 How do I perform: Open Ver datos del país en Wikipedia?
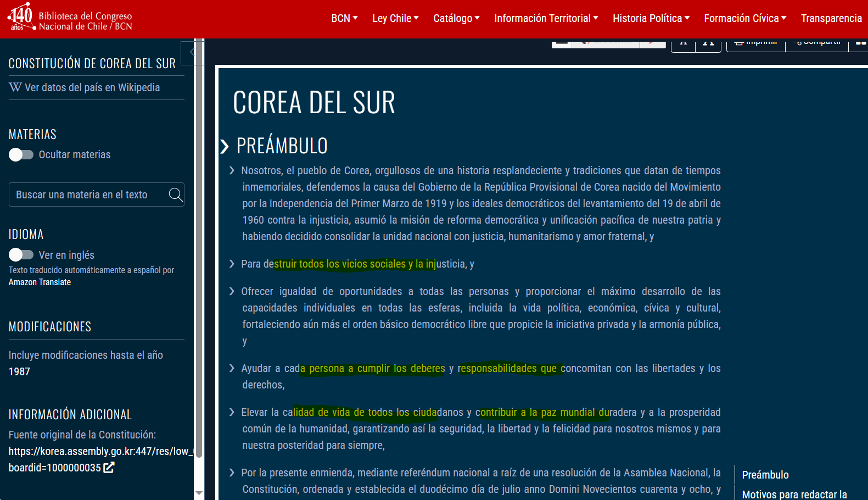point(92,87)
